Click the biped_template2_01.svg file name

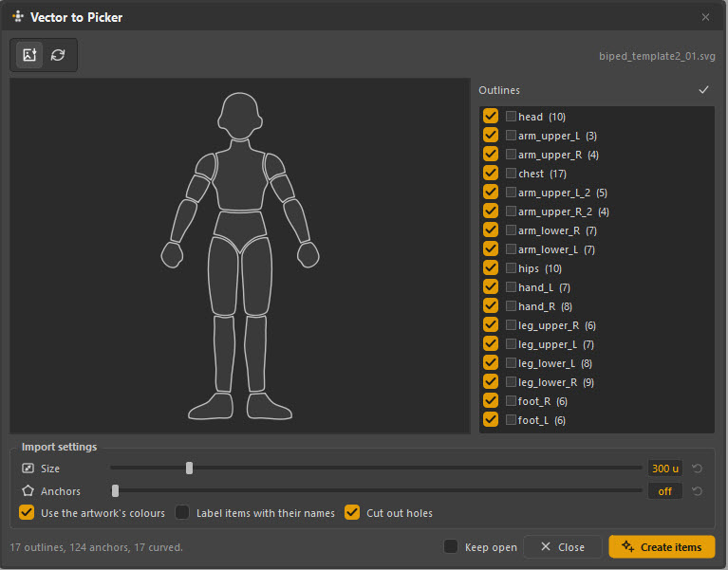point(657,56)
